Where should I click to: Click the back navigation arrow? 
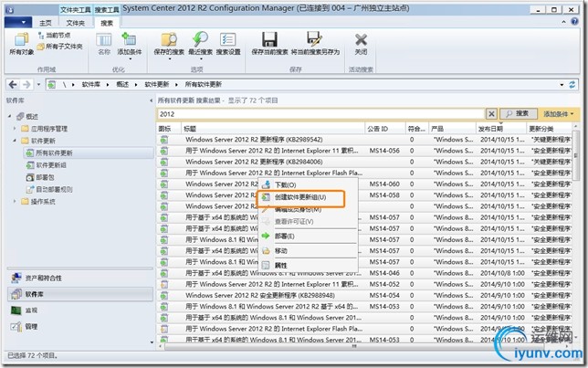[13, 84]
